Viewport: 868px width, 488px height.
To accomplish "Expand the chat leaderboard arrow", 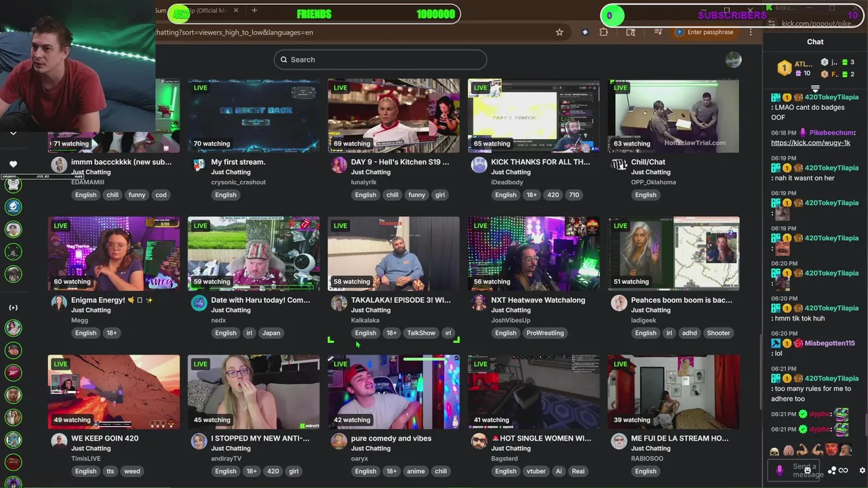I will click(x=815, y=89).
